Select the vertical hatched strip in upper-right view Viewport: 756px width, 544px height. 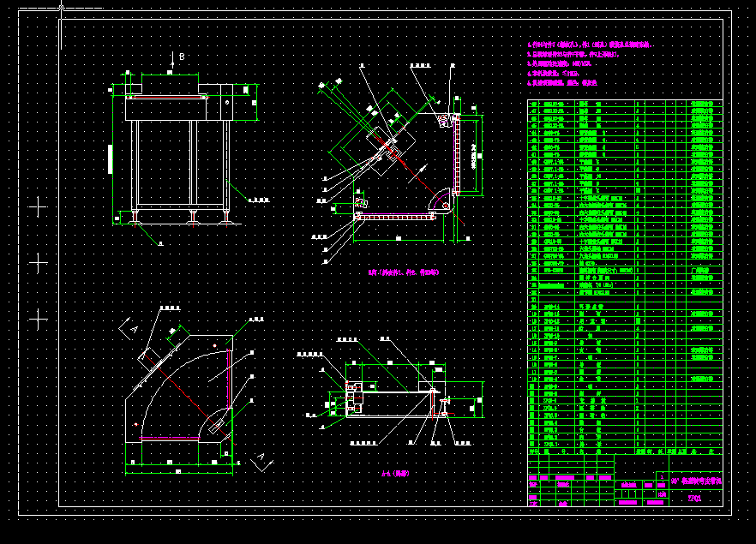(x=457, y=154)
